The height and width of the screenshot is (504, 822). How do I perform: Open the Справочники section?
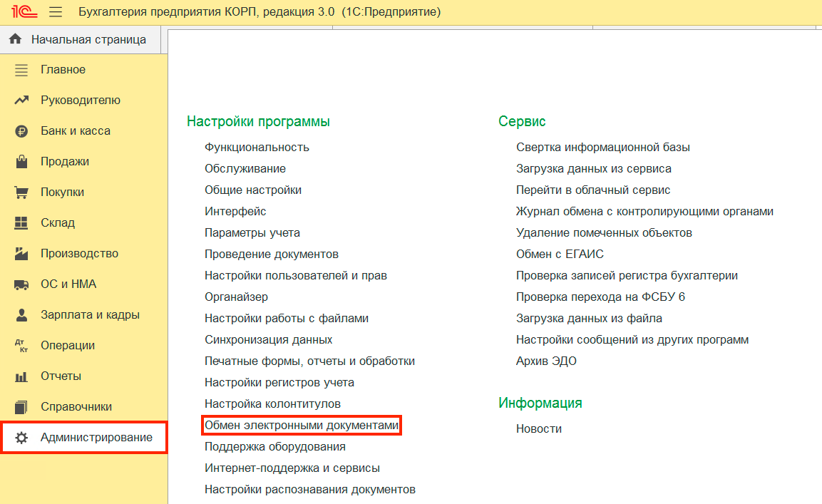tap(76, 407)
